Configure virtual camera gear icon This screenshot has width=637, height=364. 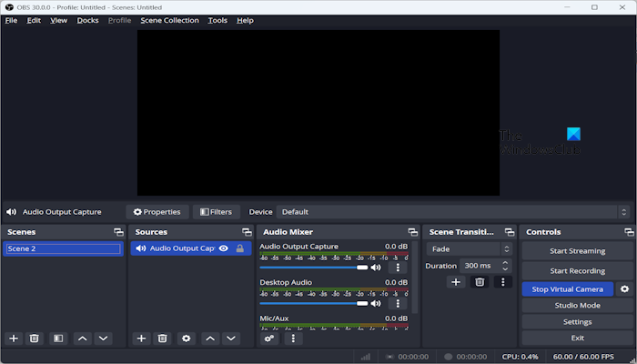tap(624, 289)
